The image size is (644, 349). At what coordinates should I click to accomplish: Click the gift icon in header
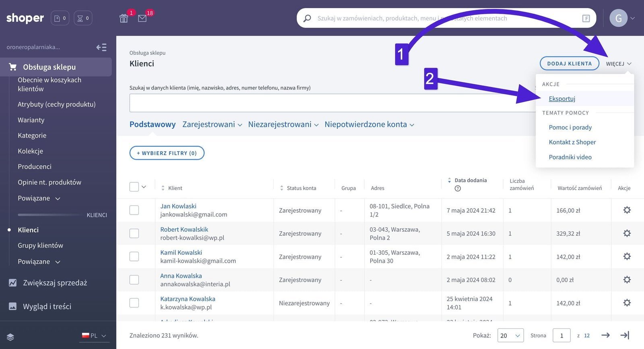124,18
